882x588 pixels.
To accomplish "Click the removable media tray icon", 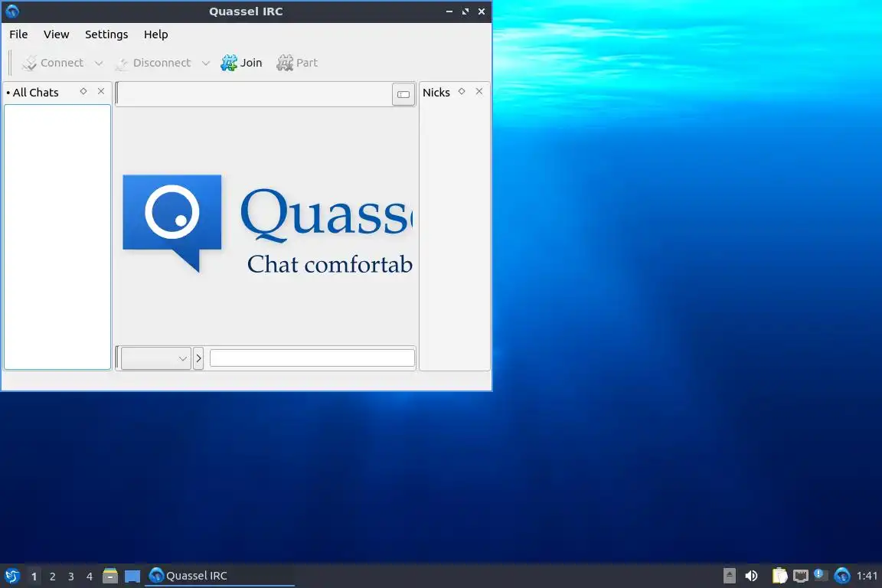I will [x=729, y=576].
